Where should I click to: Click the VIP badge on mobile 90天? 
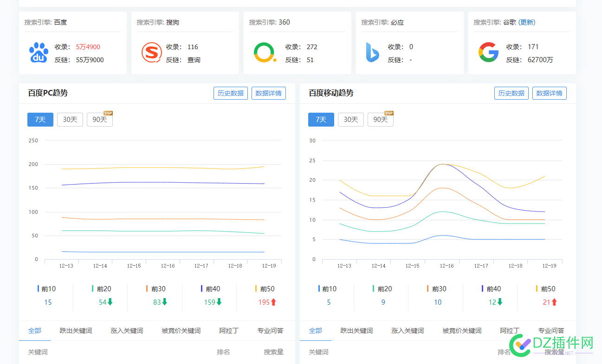click(389, 113)
